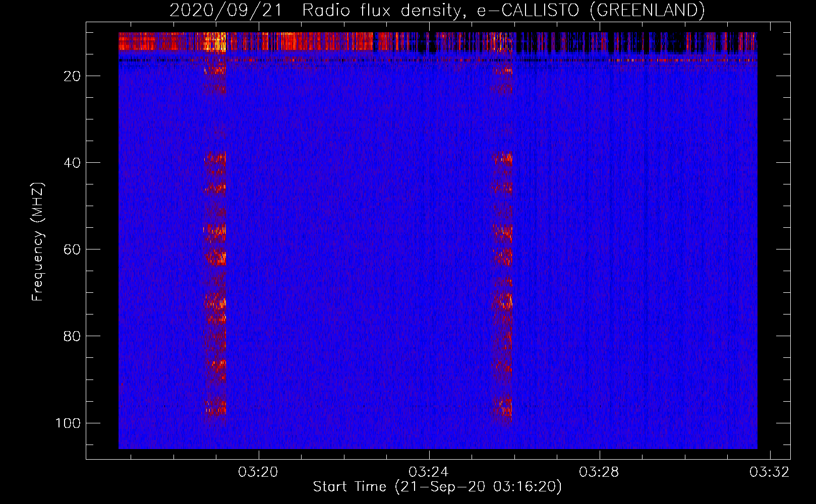
Task: Click the 'Frequency (MHZ)' y-axis label
Action: pyautogui.click(x=38, y=242)
